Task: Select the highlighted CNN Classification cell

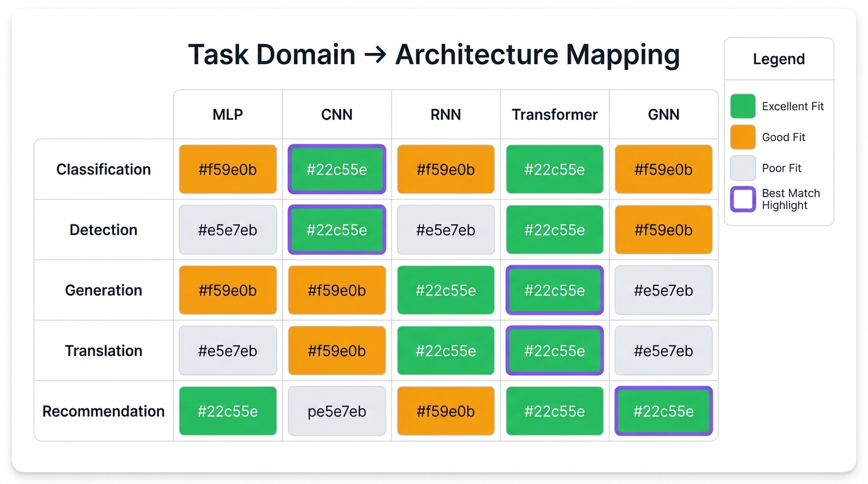Action: pos(336,169)
